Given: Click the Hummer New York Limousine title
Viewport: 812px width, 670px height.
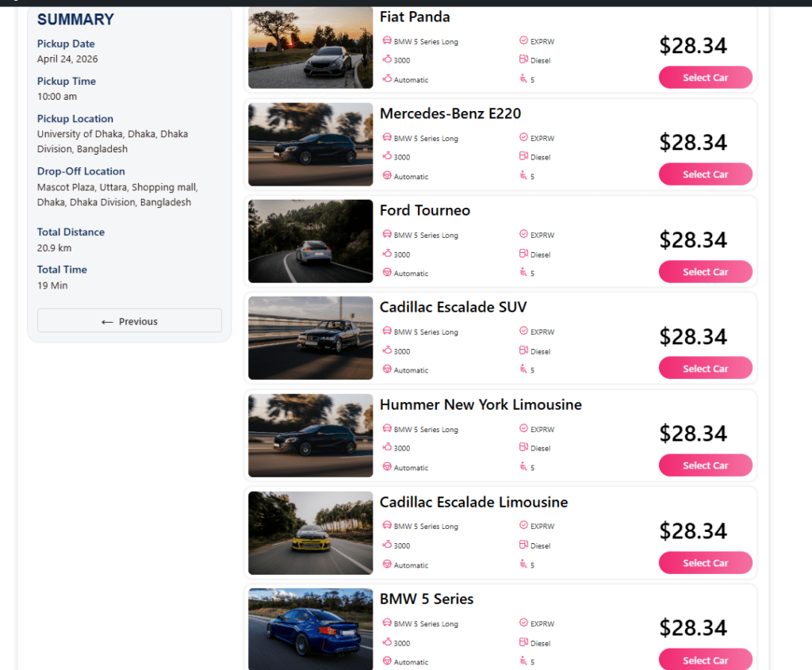Looking at the screenshot, I should coord(481,404).
